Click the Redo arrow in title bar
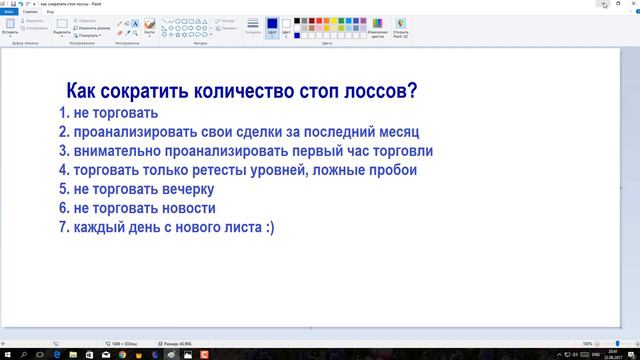Screen dimensions: 640x360 tap(28, 4)
